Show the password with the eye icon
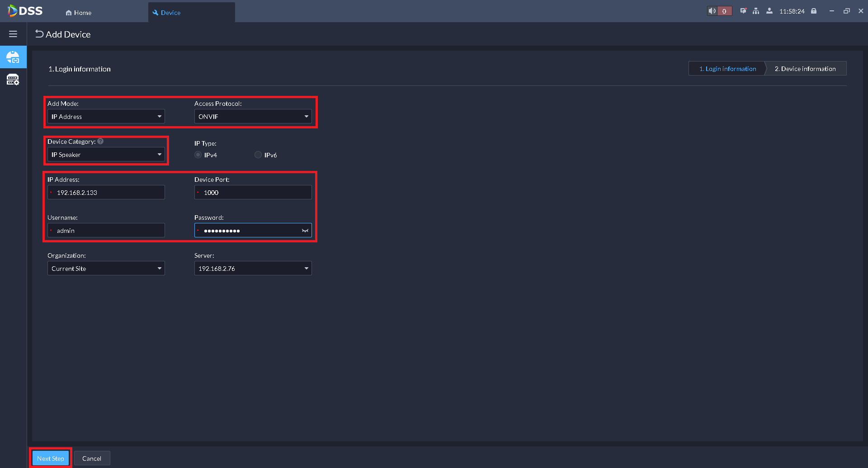Screen dimensions: 868x468 [305, 231]
